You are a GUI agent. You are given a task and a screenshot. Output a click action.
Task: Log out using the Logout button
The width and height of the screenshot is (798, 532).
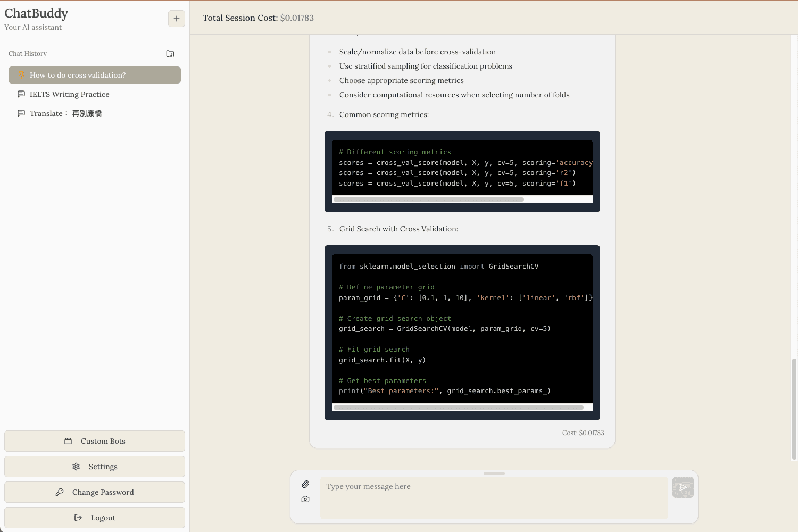95,518
